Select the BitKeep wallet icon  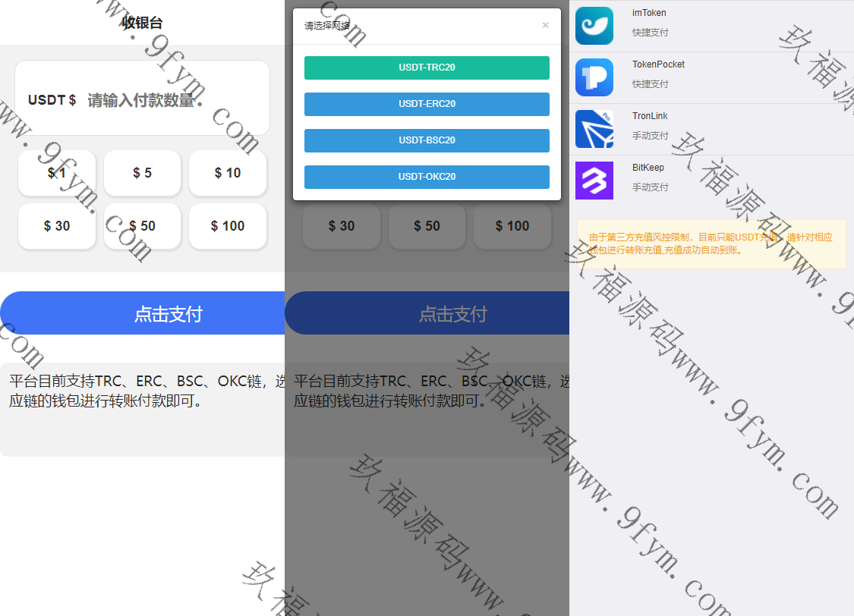pos(594,180)
